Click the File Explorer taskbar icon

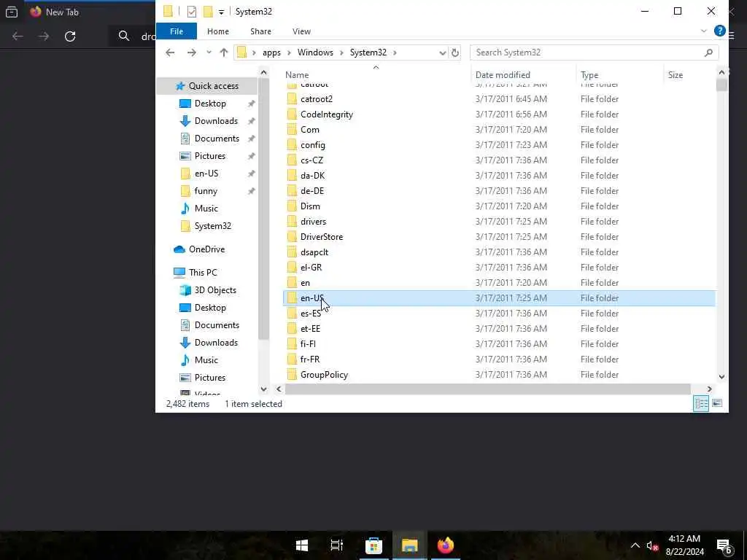[409, 545]
